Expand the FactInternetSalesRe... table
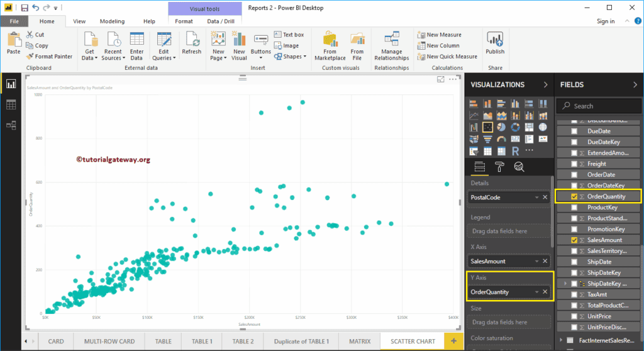The height and width of the screenshot is (351, 644). click(x=561, y=340)
